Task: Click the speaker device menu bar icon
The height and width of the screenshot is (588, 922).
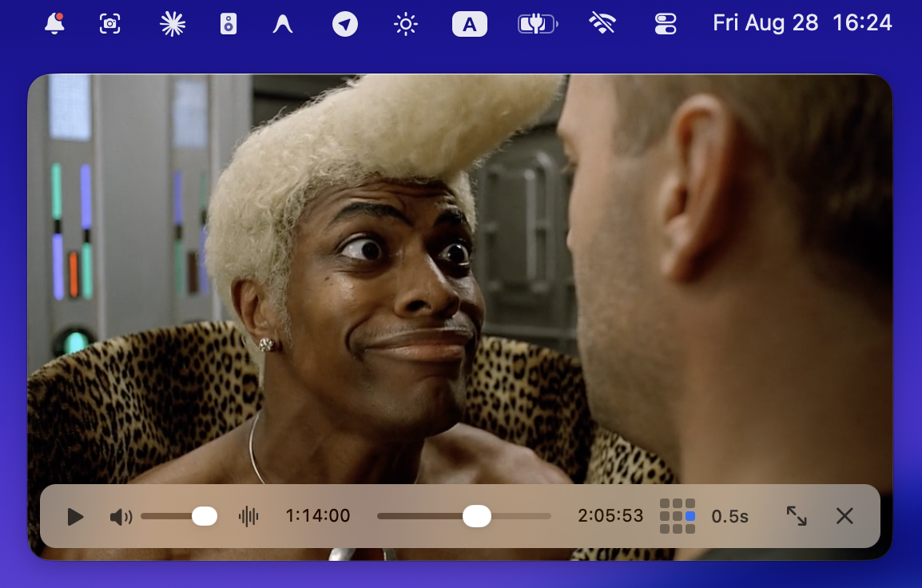Action: [229, 24]
